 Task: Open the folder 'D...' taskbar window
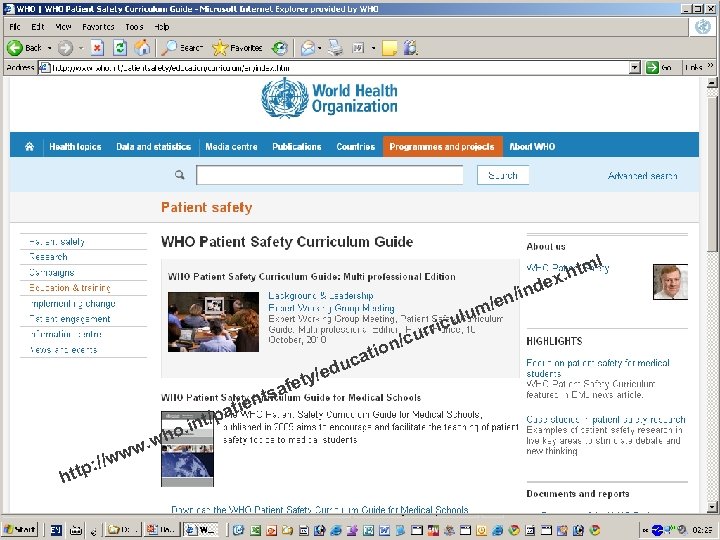121,529
